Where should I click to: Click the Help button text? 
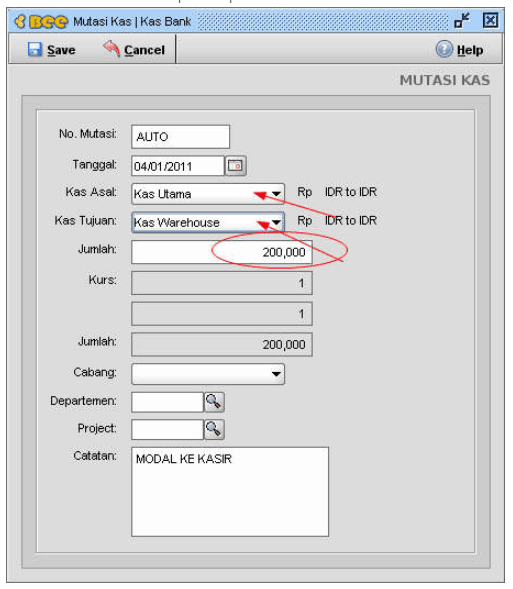470,50
